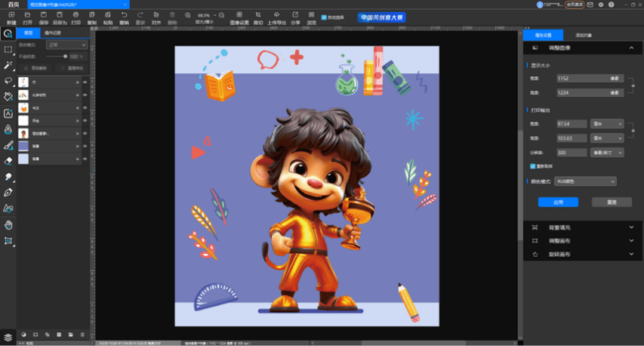Select the Pen path tool
Screen dimensions: 644x346
(x=8, y=193)
